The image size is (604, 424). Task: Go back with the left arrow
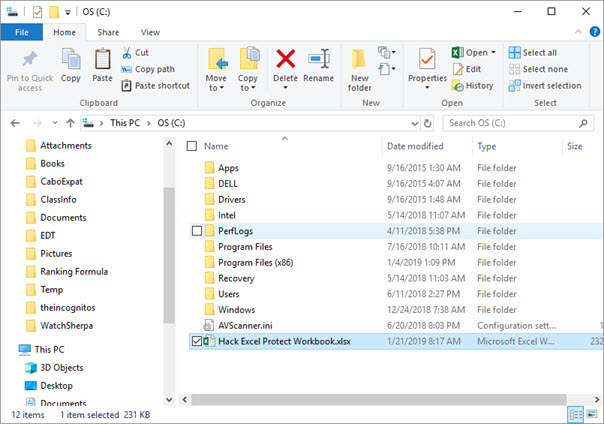(15, 123)
